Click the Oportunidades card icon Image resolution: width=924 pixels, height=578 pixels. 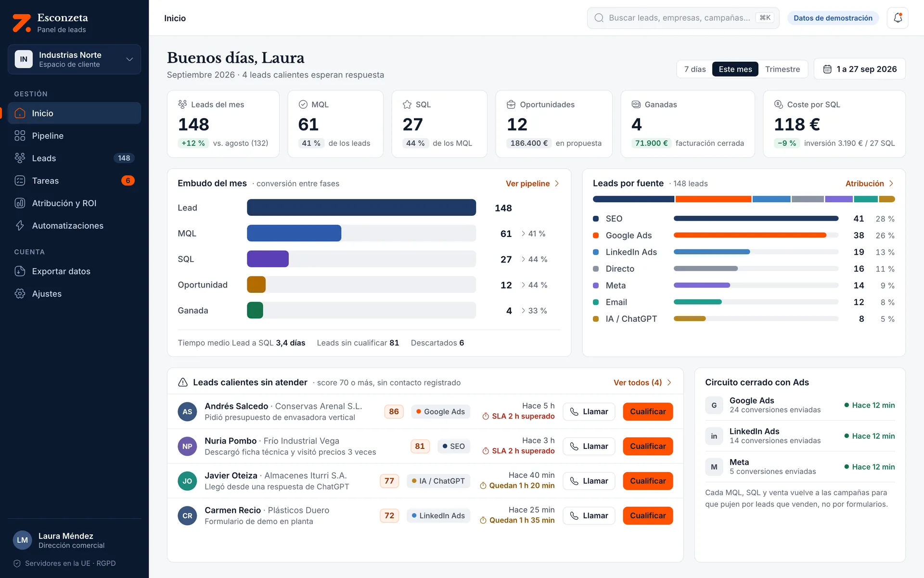coord(511,105)
